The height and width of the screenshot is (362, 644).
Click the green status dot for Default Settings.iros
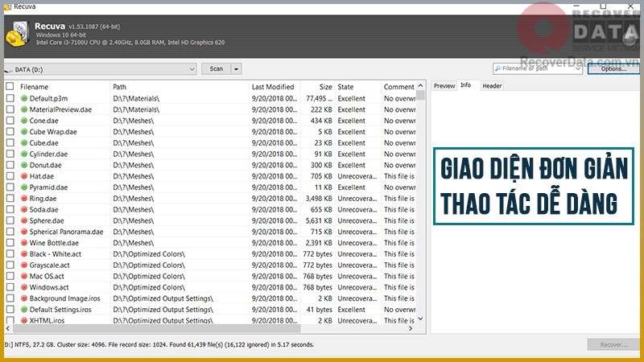tap(24, 309)
